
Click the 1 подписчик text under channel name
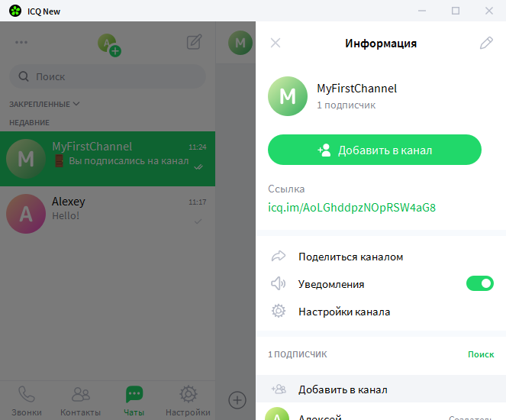pyautogui.click(x=346, y=105)
